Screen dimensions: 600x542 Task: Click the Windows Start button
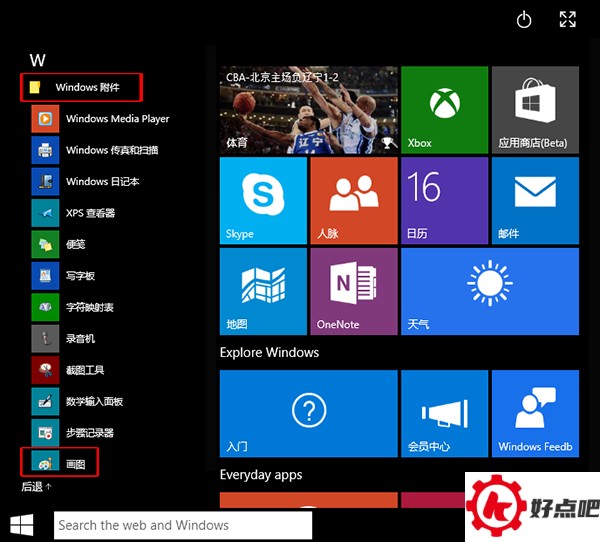tap(22, 525)
